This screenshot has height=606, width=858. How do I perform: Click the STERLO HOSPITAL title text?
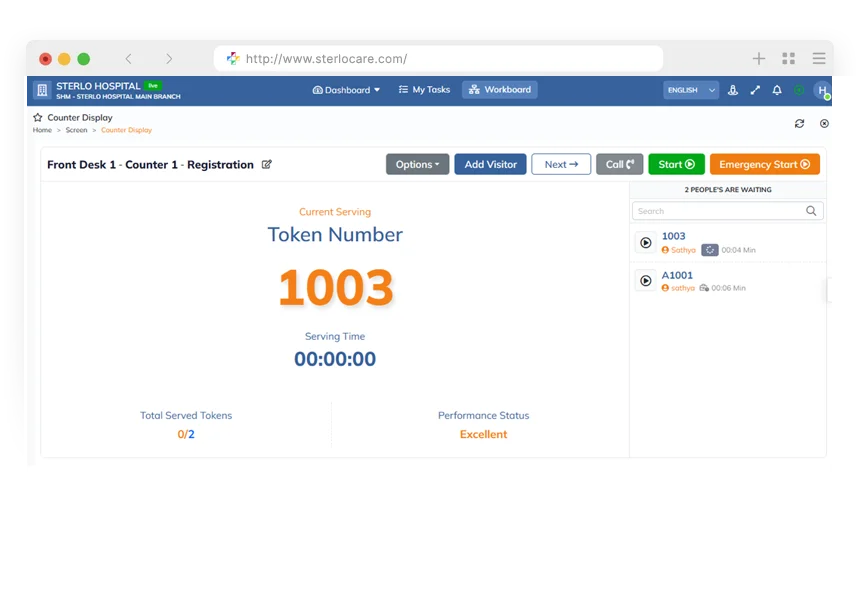click(98, 86)
